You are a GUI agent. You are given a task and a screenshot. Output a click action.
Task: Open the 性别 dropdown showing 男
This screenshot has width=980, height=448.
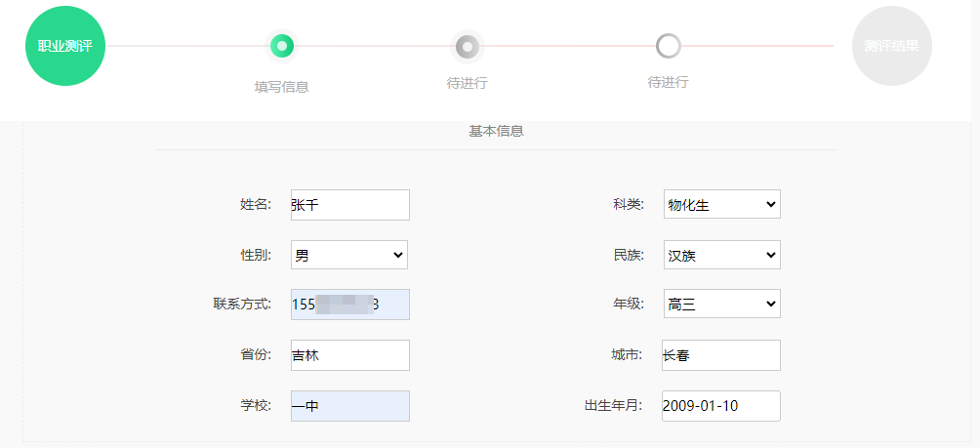tap(349, 255)
